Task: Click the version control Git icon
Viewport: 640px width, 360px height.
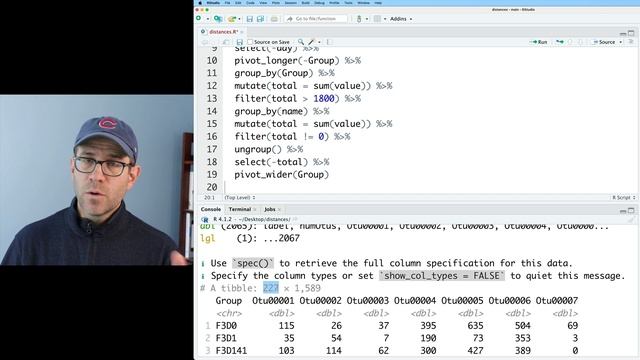Action: [359, 19]
